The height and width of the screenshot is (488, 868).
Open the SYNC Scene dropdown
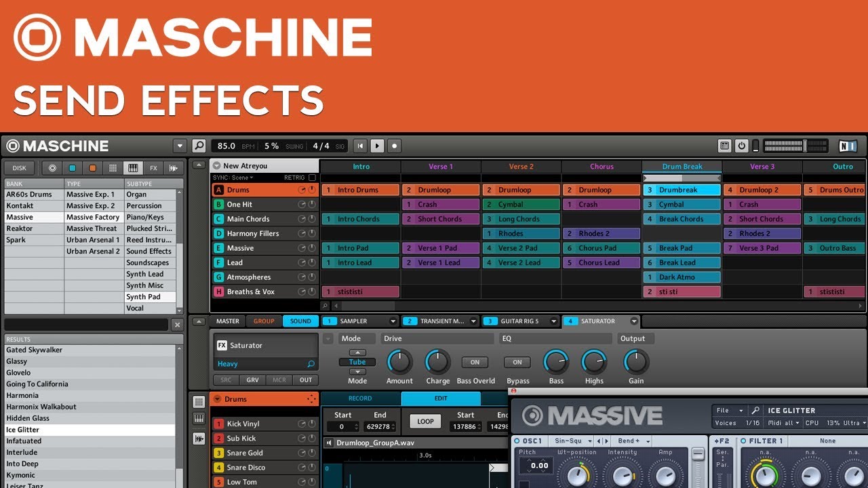[x=233, y=178]
